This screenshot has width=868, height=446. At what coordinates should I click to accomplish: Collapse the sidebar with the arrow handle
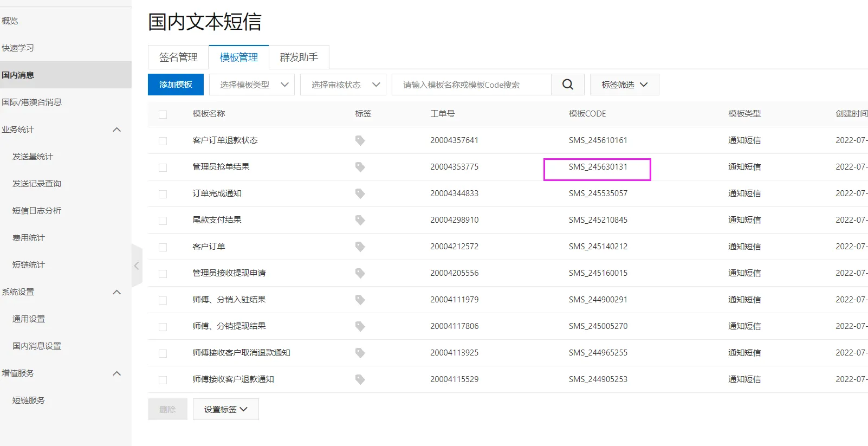tap(137, 266)
